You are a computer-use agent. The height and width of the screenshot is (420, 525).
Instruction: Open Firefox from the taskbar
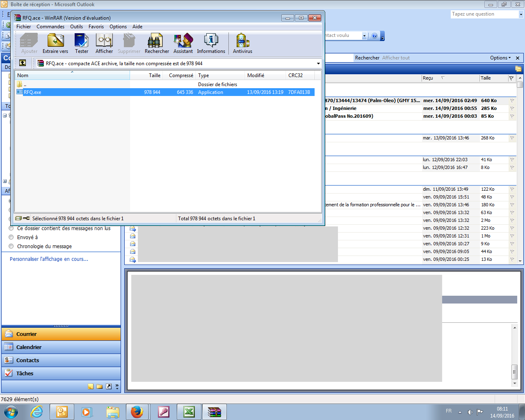coord(137,412)
